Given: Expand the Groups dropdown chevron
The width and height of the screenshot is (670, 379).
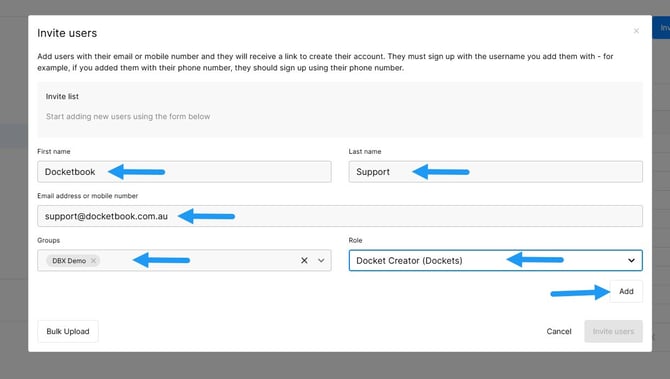Looking at the screenshot, I should click(x=321, y=260).
